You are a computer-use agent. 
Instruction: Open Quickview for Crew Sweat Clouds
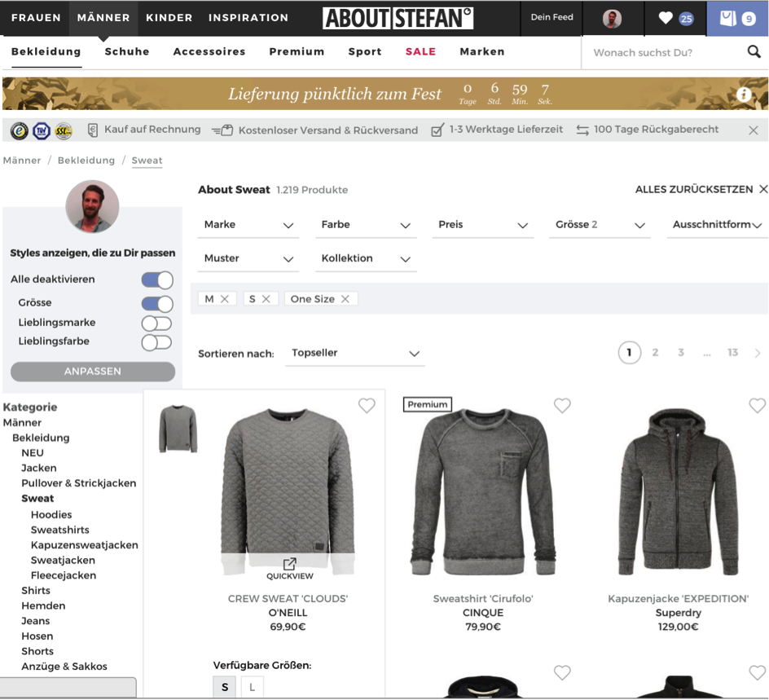point(289,569)
